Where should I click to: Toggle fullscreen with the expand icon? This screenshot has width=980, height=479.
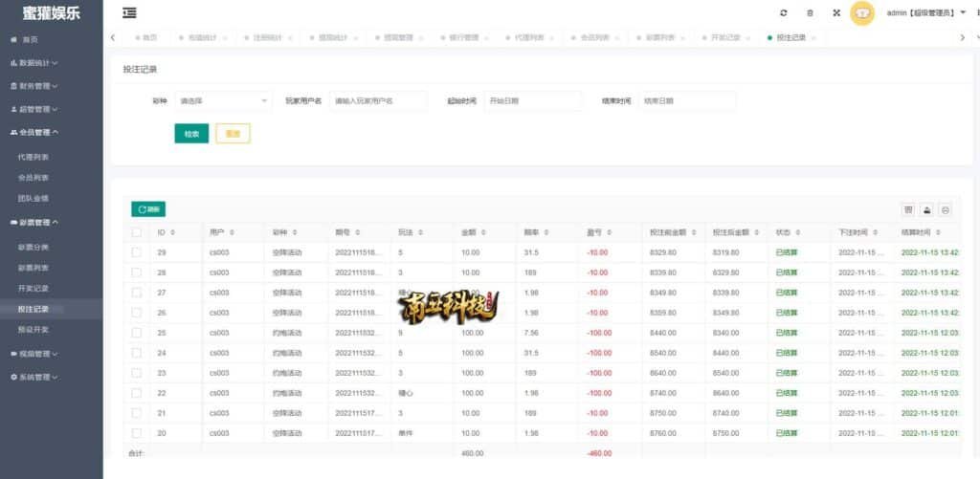[x=835, y=12]
